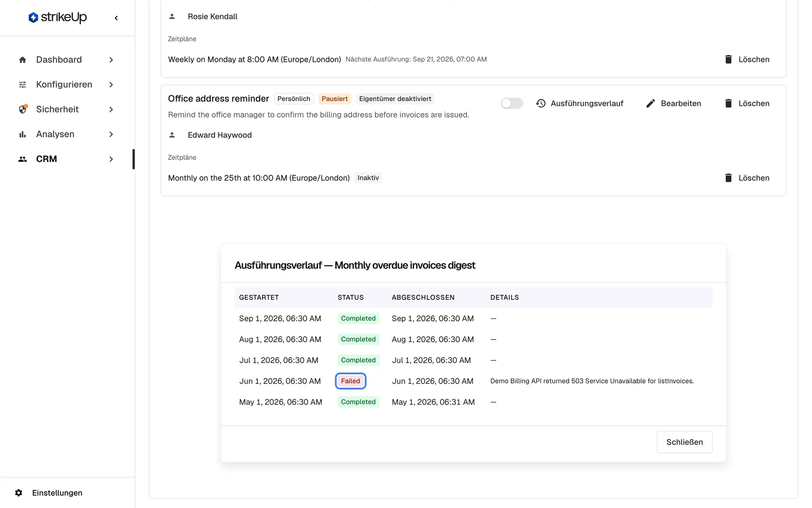The image size is (812, 508).
Task: Close the Ausführungsverlauf dialog with Schließen
Action: point(684,442)
